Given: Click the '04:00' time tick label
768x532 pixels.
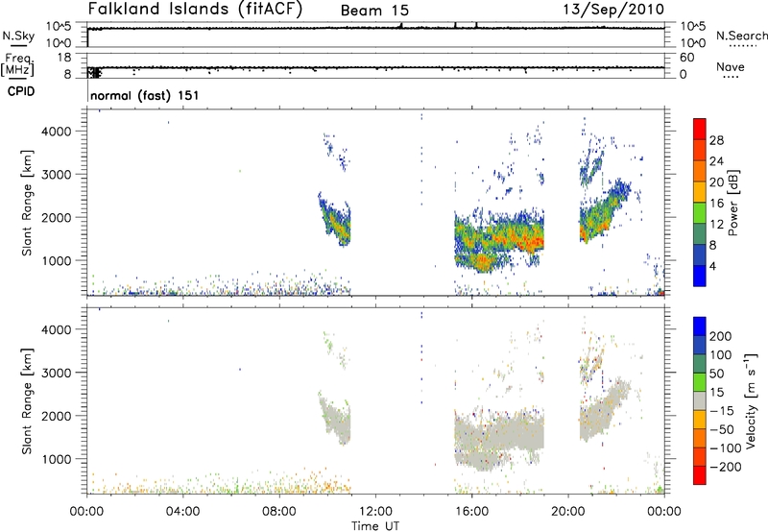Looking at the screenshot, I should click(182, 512).
